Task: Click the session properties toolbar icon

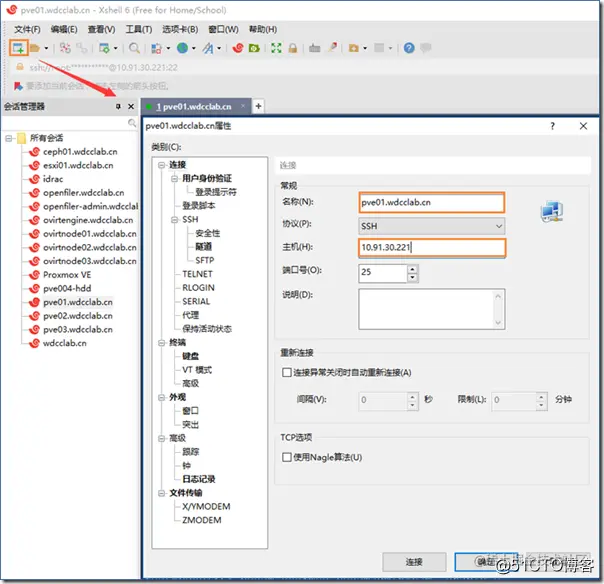Action: (x=104, y=48)
